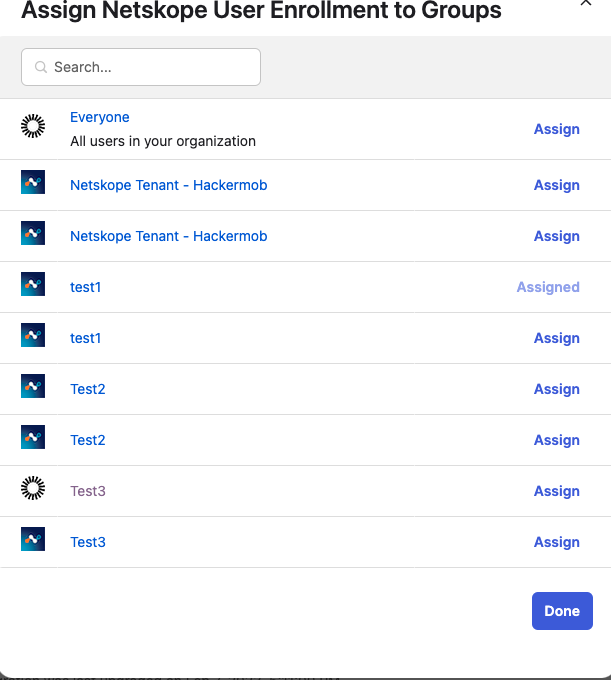This screenshot has height=680, width=611.
Task: Click the Assigned label for test1
Action: [x=548, y=287]
